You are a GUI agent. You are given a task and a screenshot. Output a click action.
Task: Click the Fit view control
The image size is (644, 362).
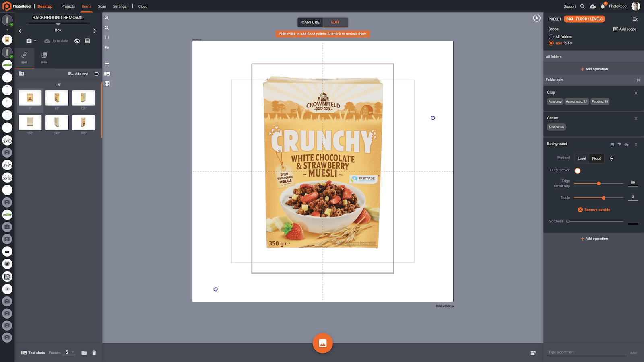(107, 47)
